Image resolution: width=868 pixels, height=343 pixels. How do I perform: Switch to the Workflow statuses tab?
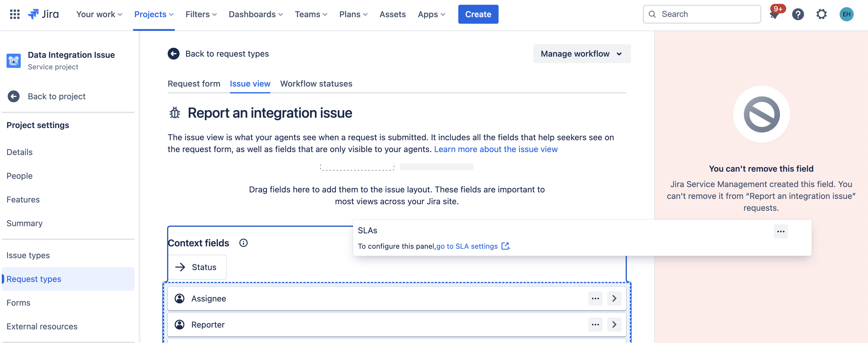[x=316, y=84]
